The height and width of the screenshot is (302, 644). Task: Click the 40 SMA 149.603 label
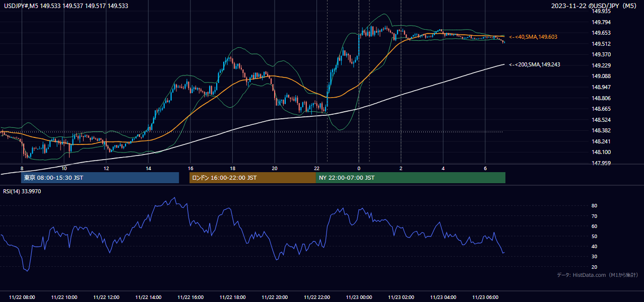point(533,37)
